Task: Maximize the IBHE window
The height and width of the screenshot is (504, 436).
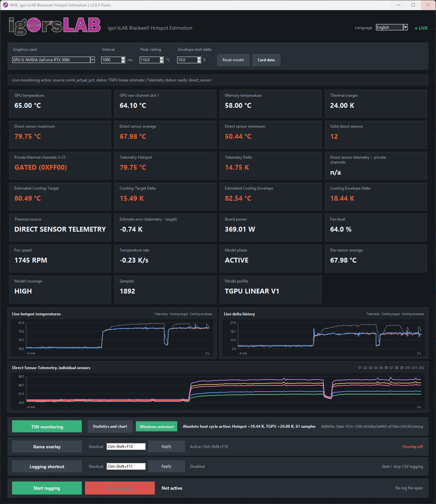Action: click(413, 5)
